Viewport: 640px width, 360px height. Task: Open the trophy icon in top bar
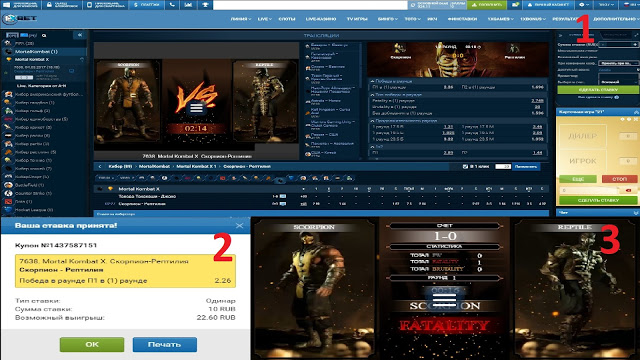[205, 5]
